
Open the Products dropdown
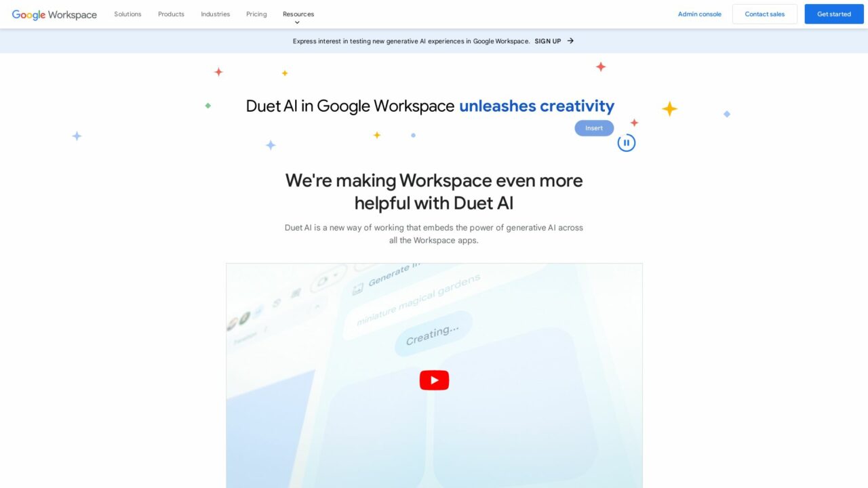170,14
